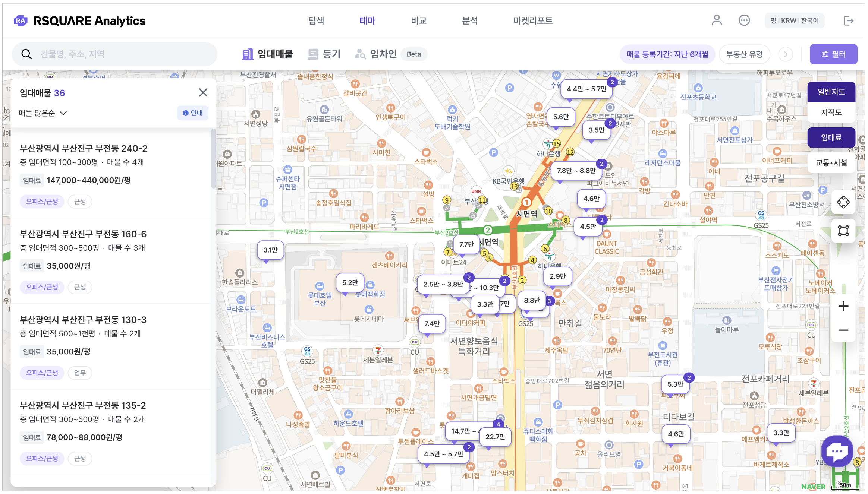The image size is (868, 494).
Task: Close the 임대매물 list panel
Action: click(203, 92)
